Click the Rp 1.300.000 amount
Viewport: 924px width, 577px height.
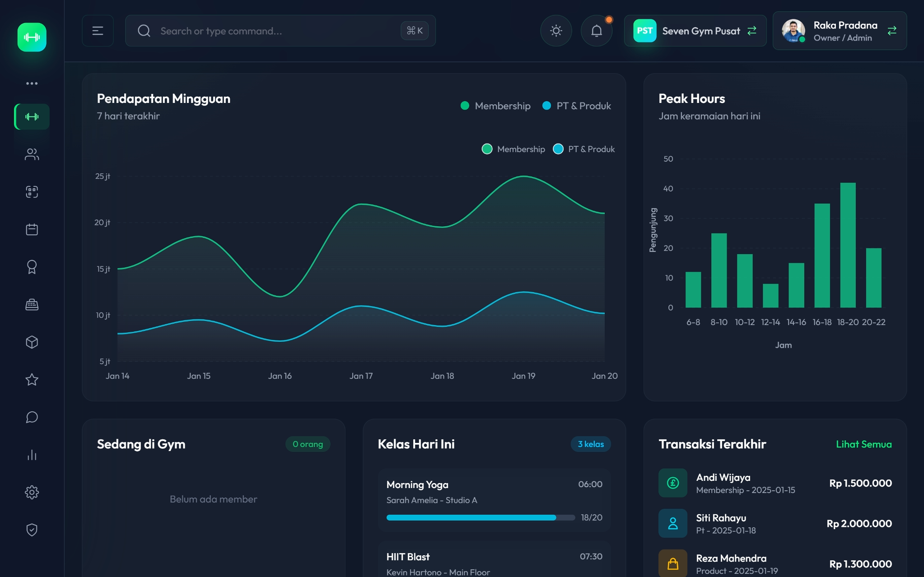[x=860, y=564]
